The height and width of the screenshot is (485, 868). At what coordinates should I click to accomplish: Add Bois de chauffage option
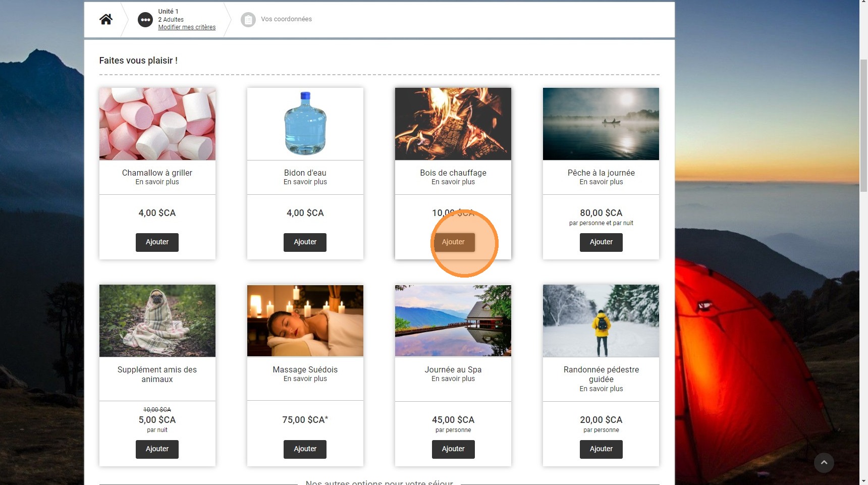click(453, 242)
